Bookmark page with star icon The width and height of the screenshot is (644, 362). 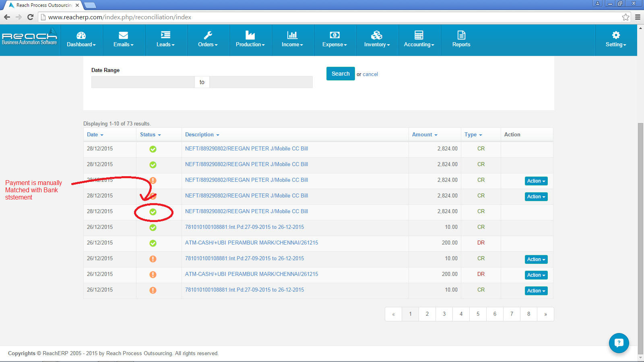(x=625, y=17)
